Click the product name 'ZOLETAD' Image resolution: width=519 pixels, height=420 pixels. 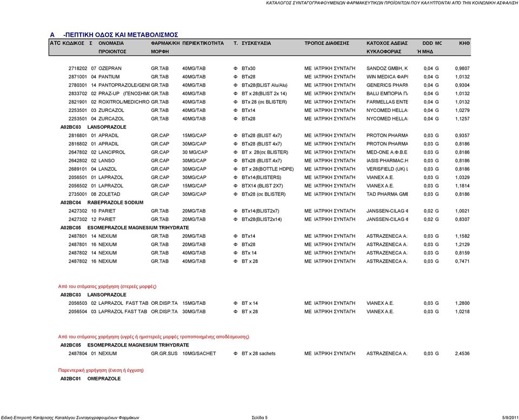tap(109, 194)
